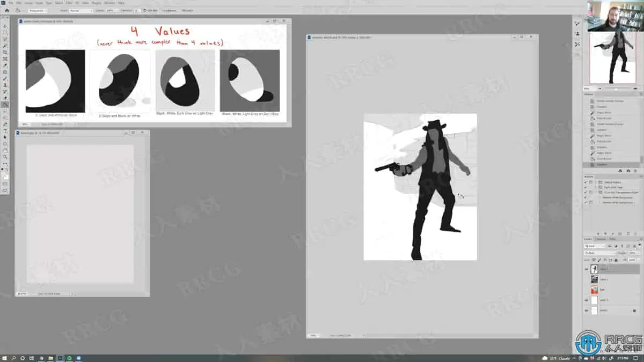Toggle the Default Actions set checkmark
The width and height of the screenshot is (644, 362).
[585, 182]
